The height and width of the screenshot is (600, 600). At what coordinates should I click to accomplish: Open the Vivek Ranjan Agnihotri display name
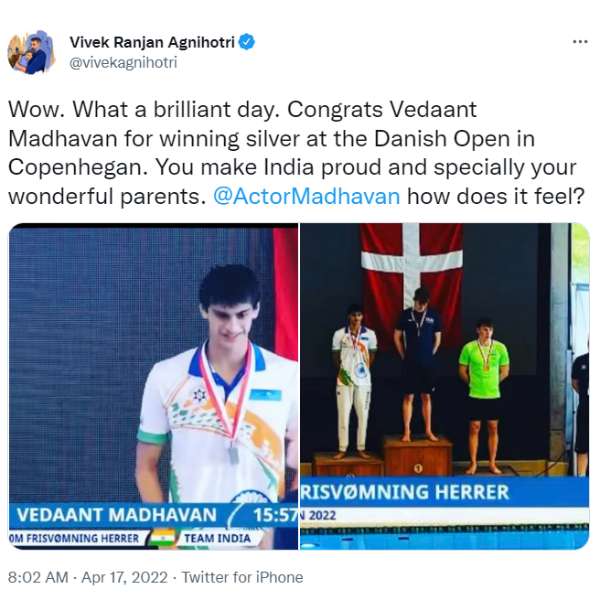(152, 42)
